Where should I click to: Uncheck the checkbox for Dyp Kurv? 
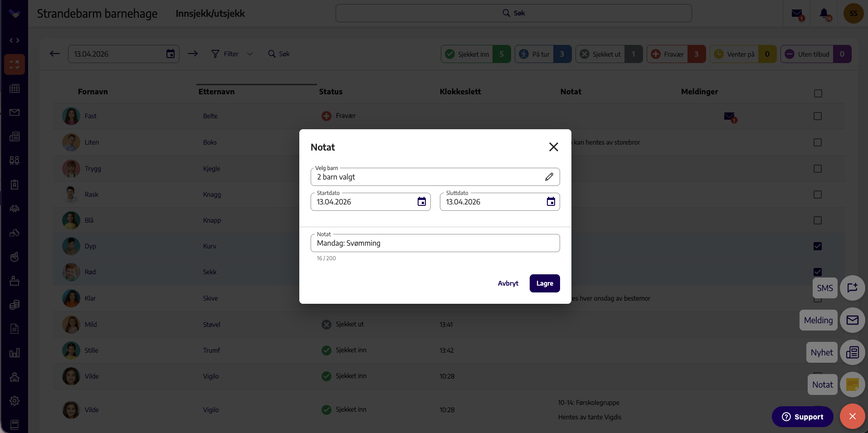tap(818, 246)
